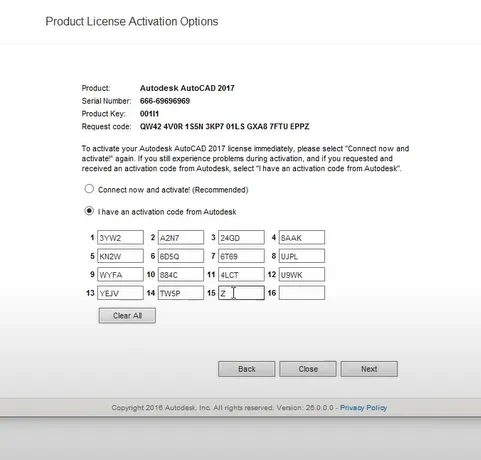Click activation code field 8 containing UJPL

[x=302, y=256]
